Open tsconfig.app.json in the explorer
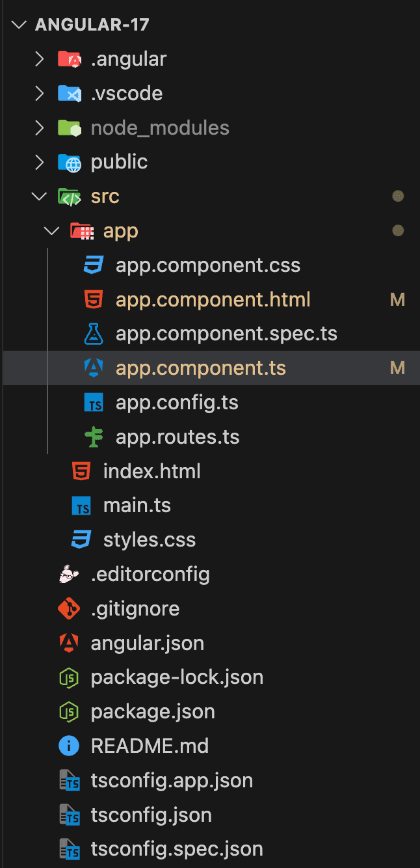This screenshot has width=420, height=868. 172,780
